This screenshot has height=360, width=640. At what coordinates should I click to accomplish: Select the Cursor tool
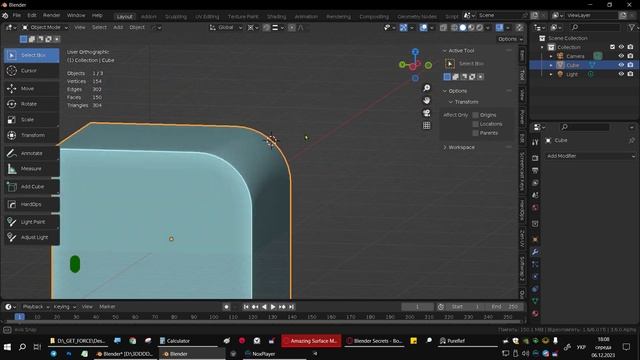point(31,71)
